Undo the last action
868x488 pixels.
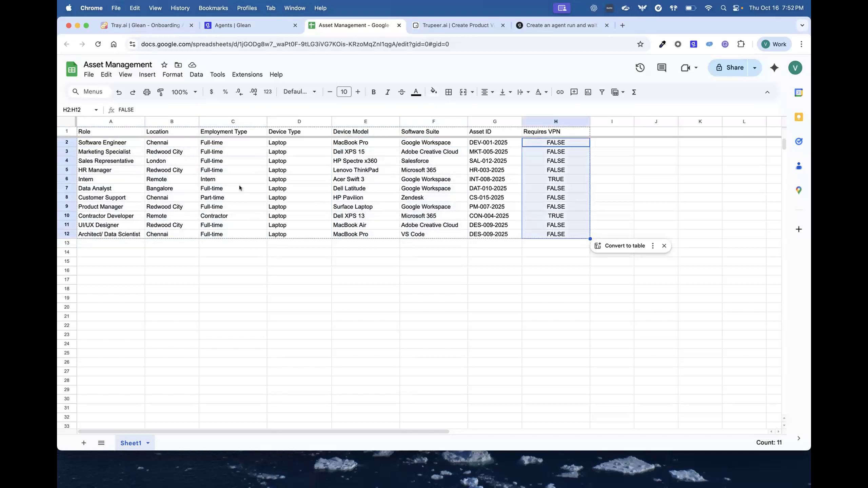pyautogui.click(x=119, y=92)
